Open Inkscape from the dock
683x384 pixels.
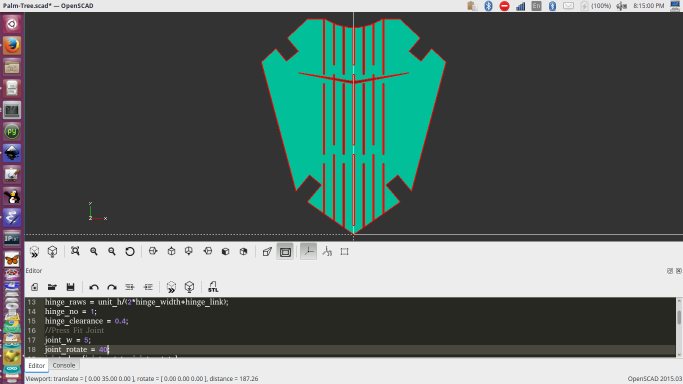point(12,153)
